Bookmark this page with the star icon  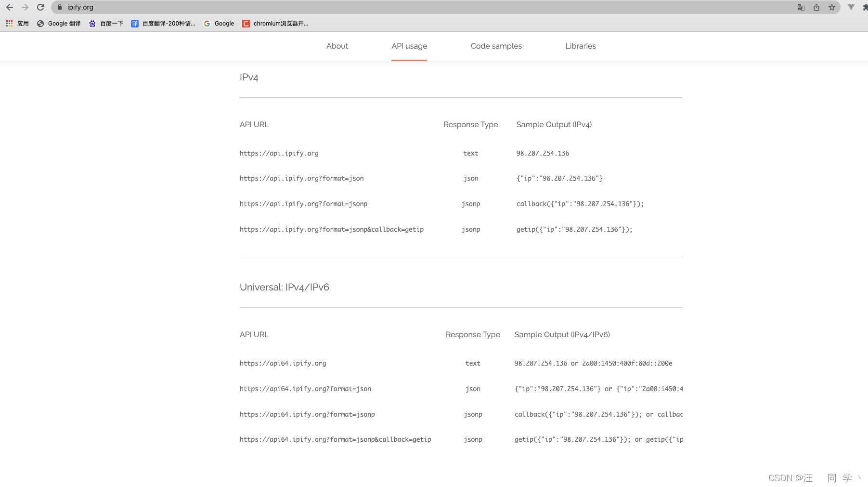tap(832, 7)
